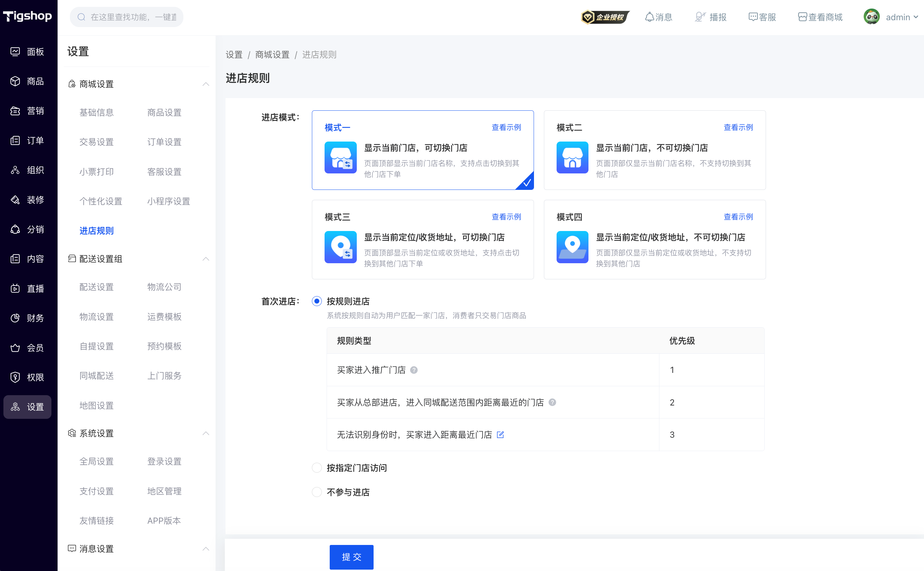Collapse the 系统设置 group chevron
924x571 pixels.
pyautogui.click(x=206, y=433)
